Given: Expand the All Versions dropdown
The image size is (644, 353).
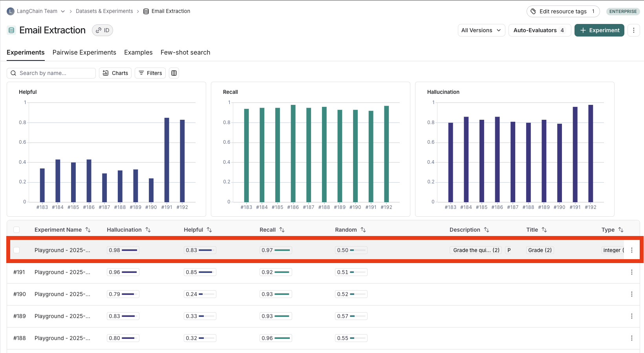Looking at the screenshot, I should 481,30.
